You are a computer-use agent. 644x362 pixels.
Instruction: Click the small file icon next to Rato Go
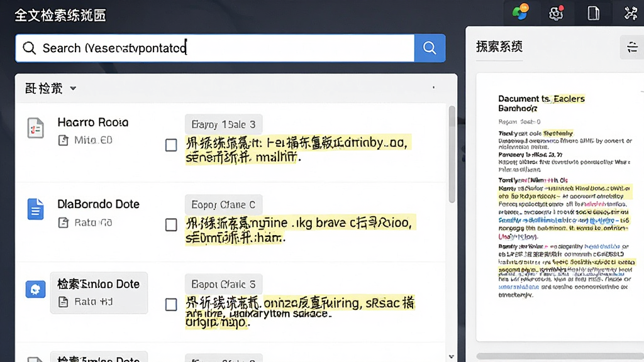[x=64, y=222]
